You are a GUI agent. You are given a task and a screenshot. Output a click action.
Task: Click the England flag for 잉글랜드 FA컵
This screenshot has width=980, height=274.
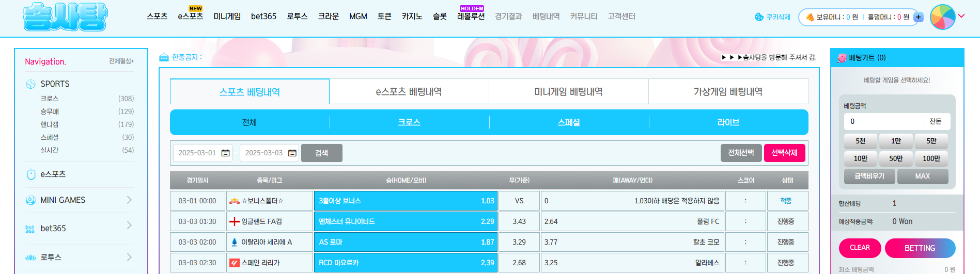pyautogui.click(x=234, y=221)
